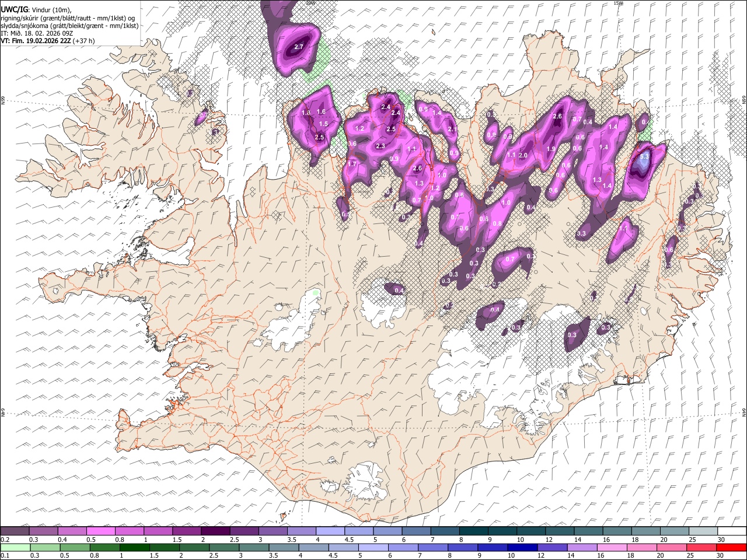Select the '10' label on the upper snow scale
747x560 pixels.
coord(520,540)
